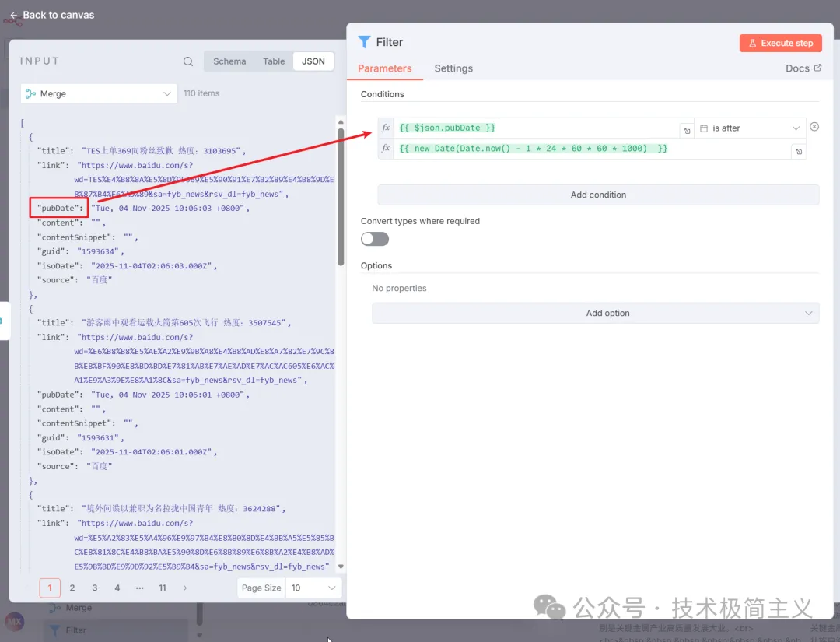Go to page 3 of input items

coord(95,588)
